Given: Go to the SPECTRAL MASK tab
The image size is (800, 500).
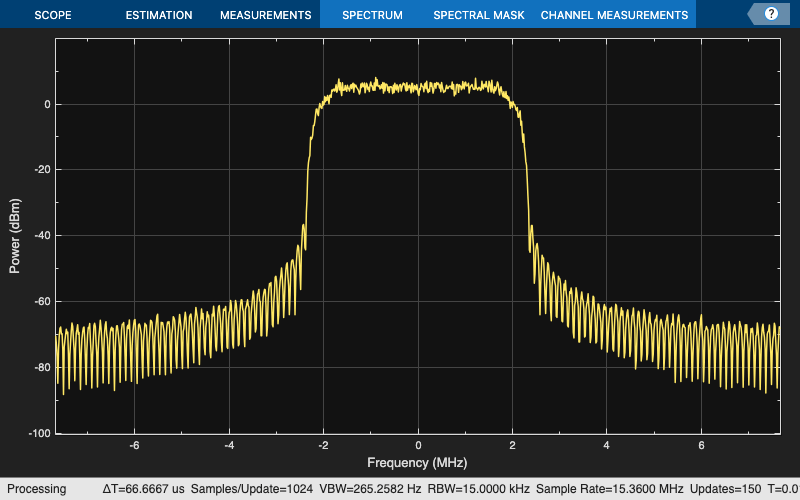Looking at the screenshot, I should click(479, 15).
